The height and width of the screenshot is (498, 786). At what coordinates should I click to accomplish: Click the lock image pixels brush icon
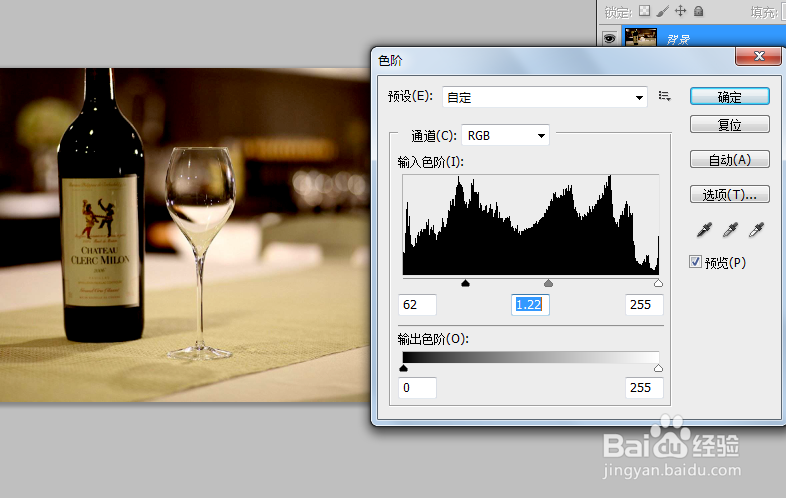(x=663, y=11)
